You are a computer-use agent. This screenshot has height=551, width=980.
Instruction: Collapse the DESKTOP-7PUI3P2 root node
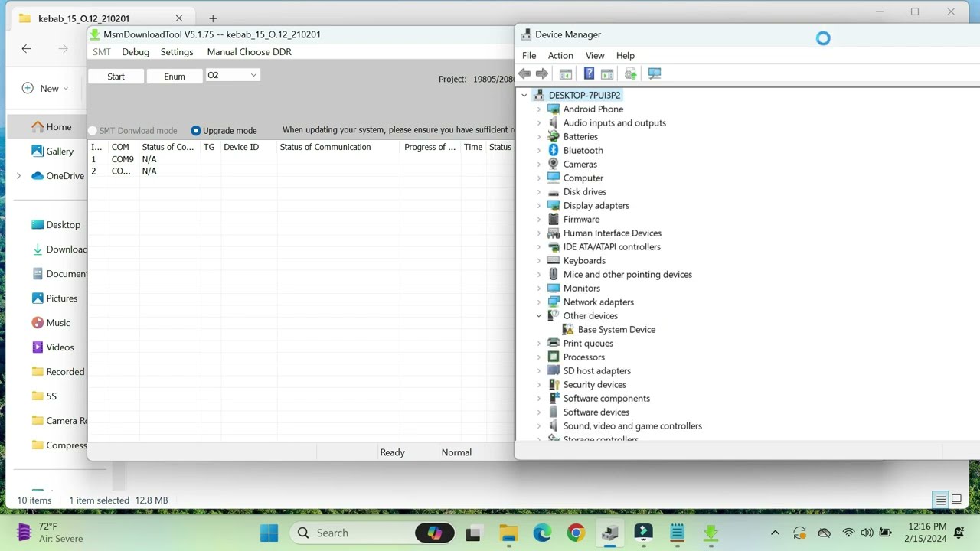(524, 95)
